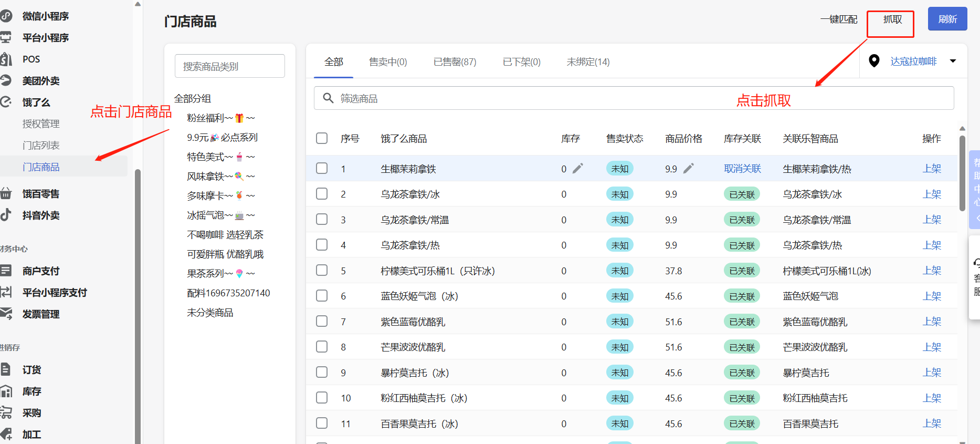Select the 9.9元必点系列 category
Screen dimensions: 980x444
pyautogui.click(x=223, y=137)
